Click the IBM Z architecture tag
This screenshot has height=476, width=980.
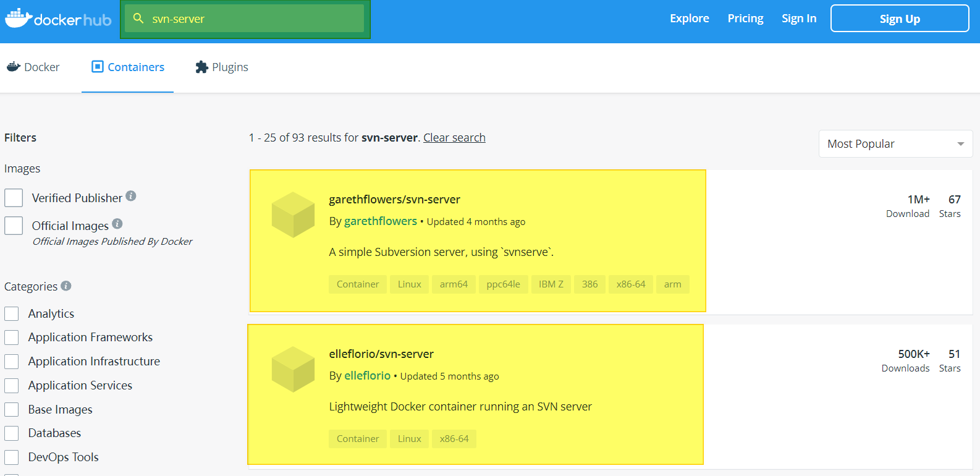point(551,284)
